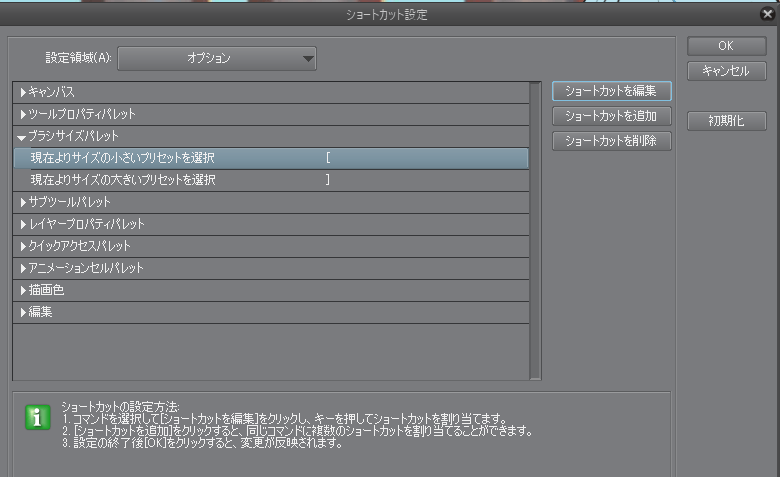This screenshot has width=780, height=477.
Task: Close the ショートカット設定 dialog
Action: tap(768, 14)
